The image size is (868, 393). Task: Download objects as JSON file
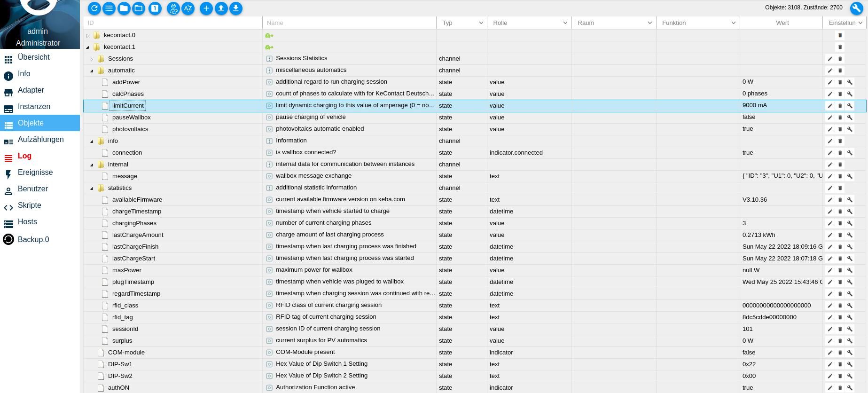point(236,8)
